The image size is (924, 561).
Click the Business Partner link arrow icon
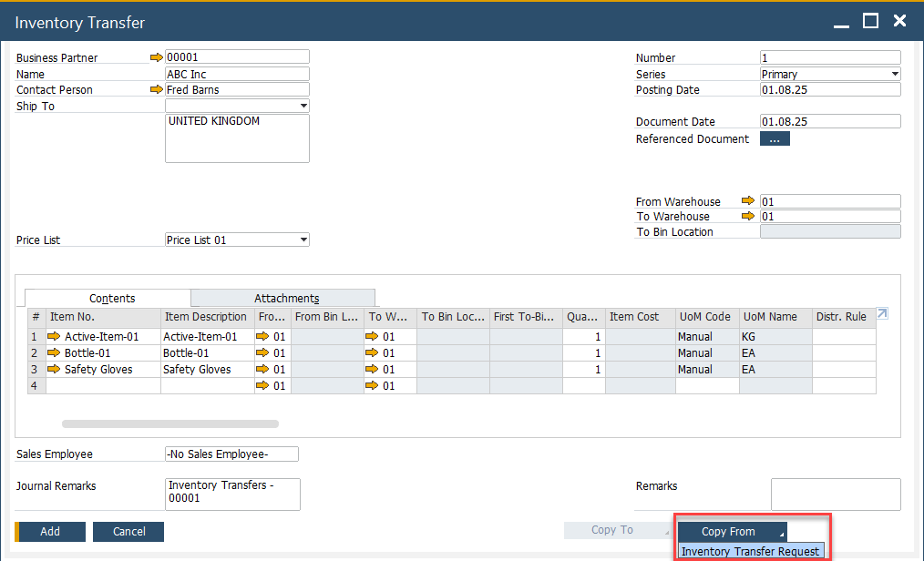click(x=156, y=57)
